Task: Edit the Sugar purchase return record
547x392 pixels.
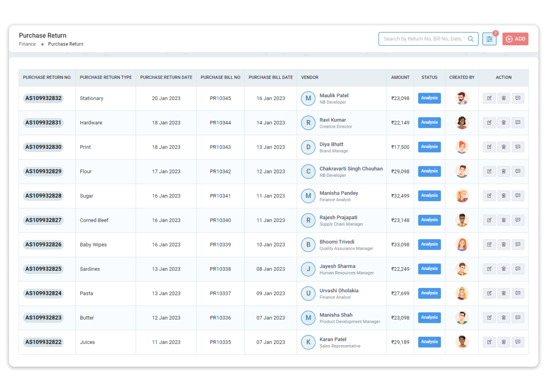Action: [x=489, y=196]
